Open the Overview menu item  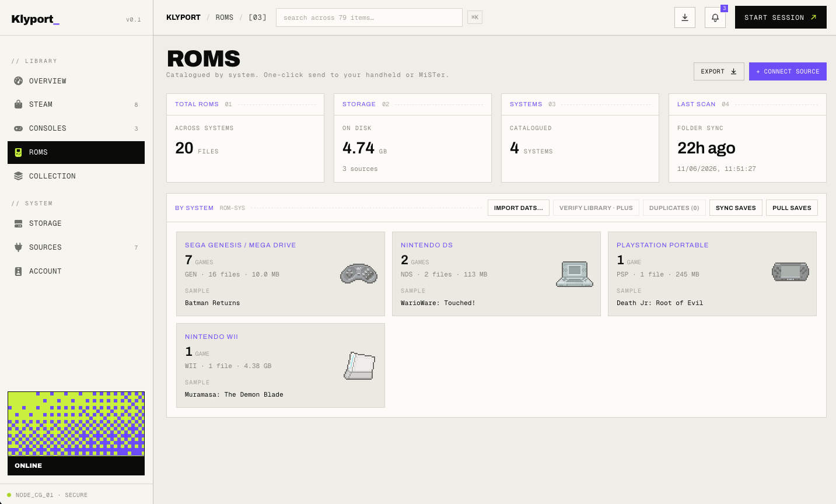[x=76, y=81]
